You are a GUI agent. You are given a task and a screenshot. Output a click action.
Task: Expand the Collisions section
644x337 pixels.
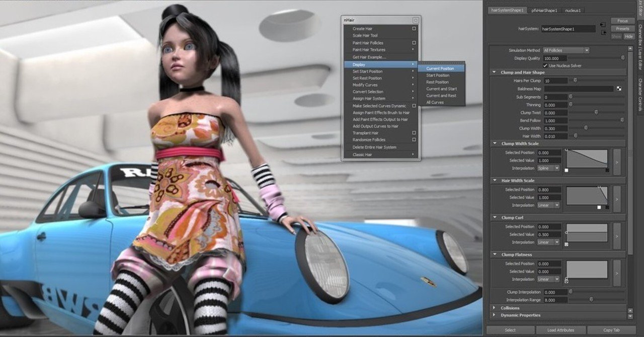click(494, 308)
